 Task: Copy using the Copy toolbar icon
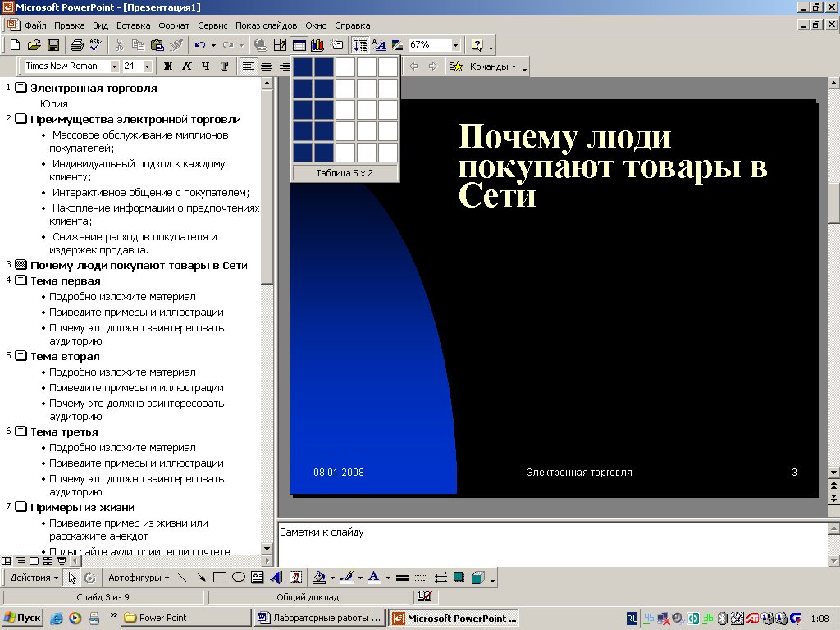tap(138, 45)
